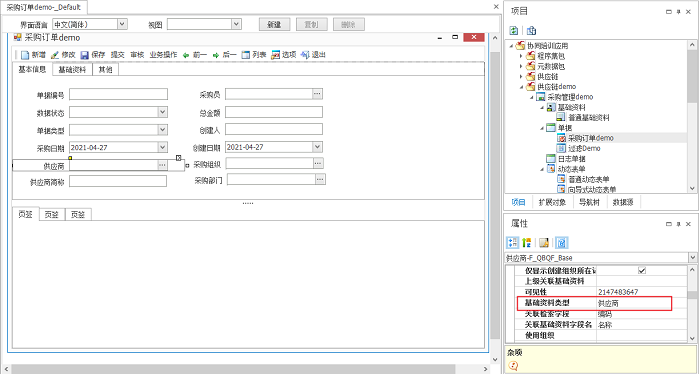
Task: Click the 新增 new document icon
Action: (x=25, y=55)
